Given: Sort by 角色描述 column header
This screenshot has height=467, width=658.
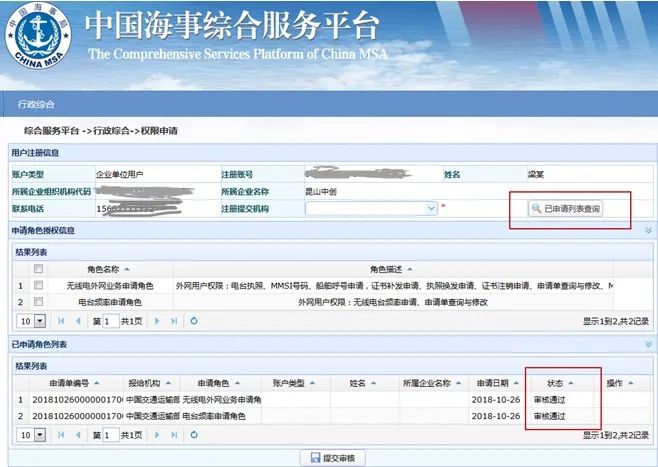Looking at the screenshot, I should (391, 269).
